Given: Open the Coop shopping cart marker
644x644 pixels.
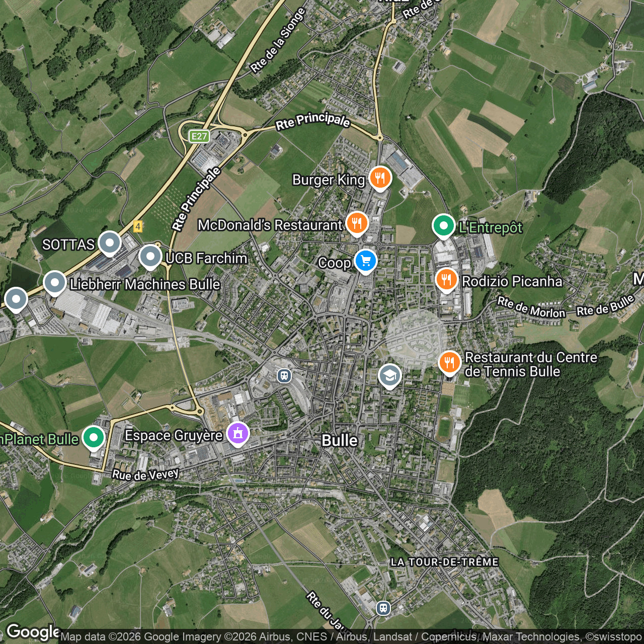Looking at the screenshot, I should pos(366,262).
